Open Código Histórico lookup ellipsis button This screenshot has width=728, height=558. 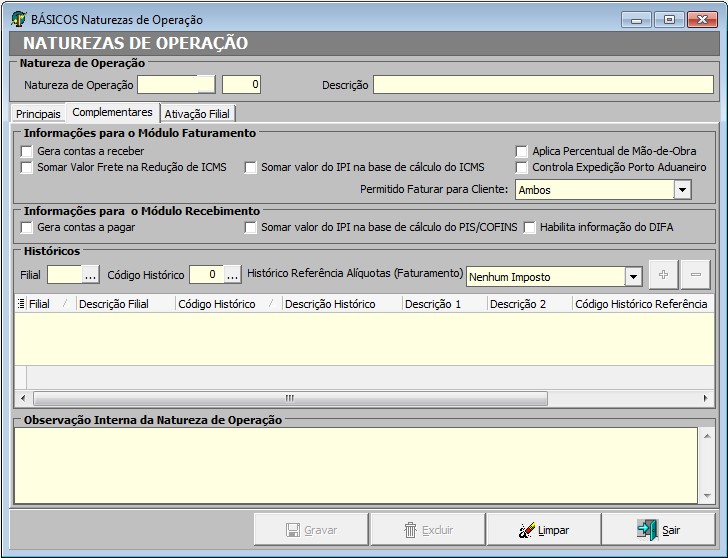coord(232,275)
